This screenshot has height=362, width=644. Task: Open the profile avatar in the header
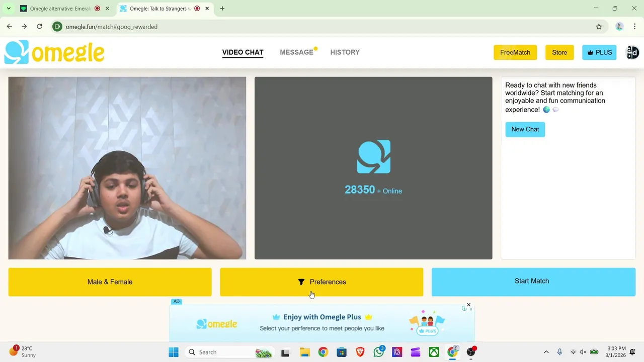pyautogui.click(x=632, y=52)
